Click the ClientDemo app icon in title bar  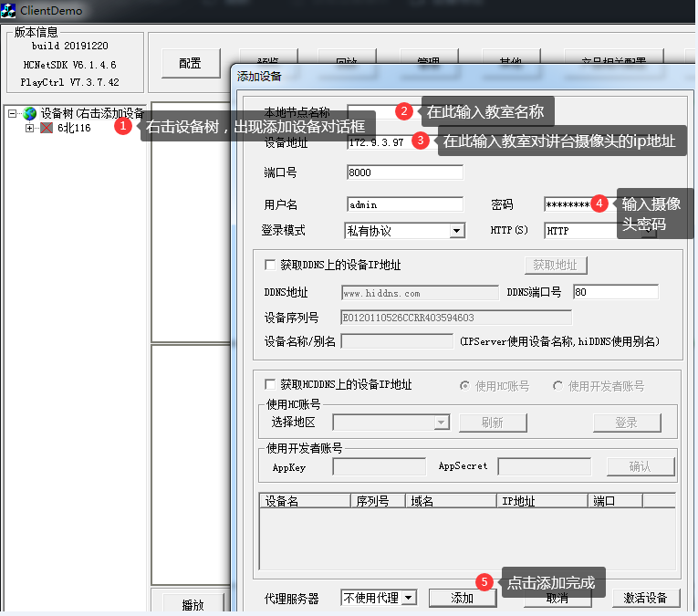pyautogui.click(x=9, y=10)
